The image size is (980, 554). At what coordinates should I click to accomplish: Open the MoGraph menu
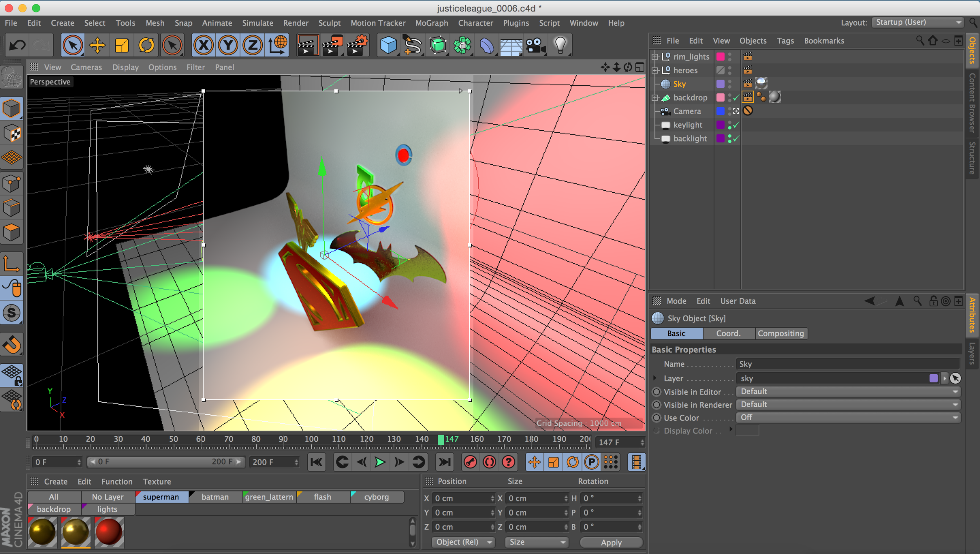(432, 23)
